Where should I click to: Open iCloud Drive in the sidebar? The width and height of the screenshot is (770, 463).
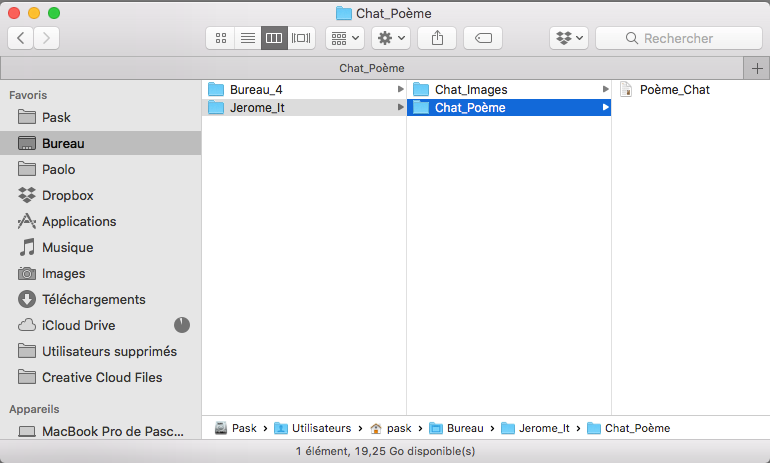101,326
